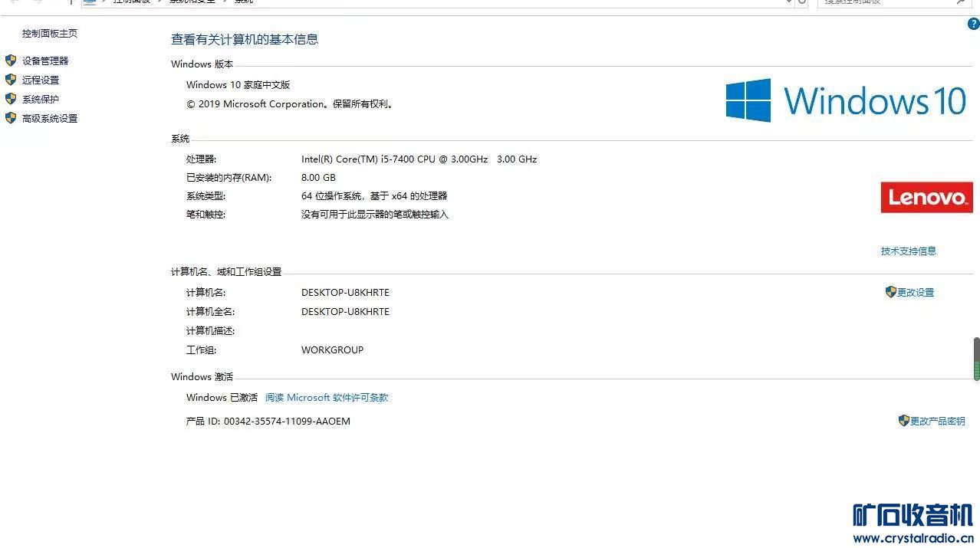This screenshot has width=980, height=548.
Task: Click 更改设置 for the computer name
Action: 916,292
